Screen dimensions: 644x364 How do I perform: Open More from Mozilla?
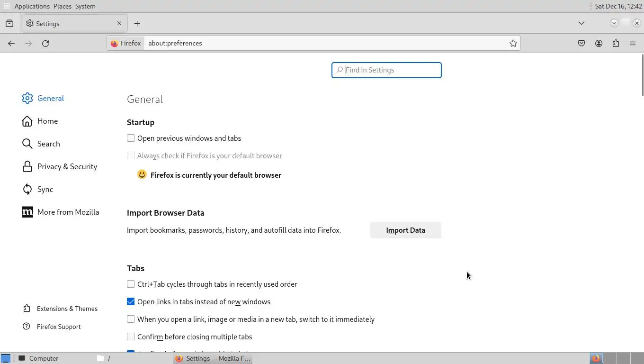tap(60, 212)
